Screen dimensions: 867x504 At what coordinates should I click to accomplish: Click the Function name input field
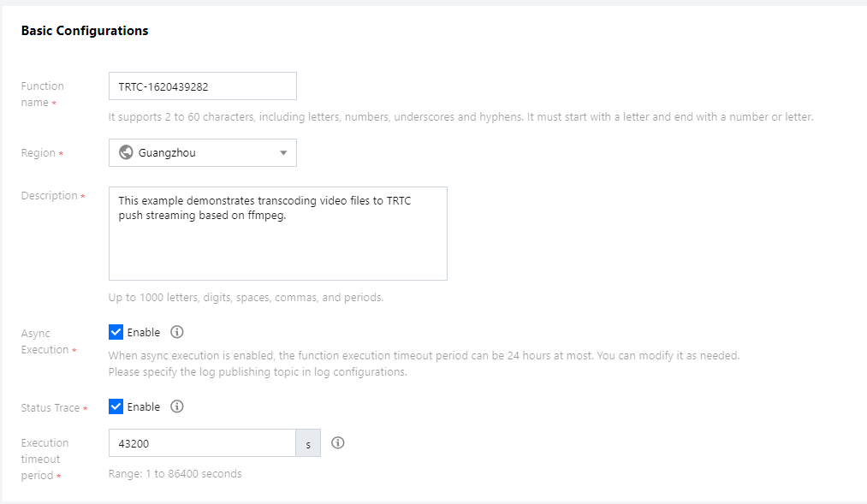(202, 86)
